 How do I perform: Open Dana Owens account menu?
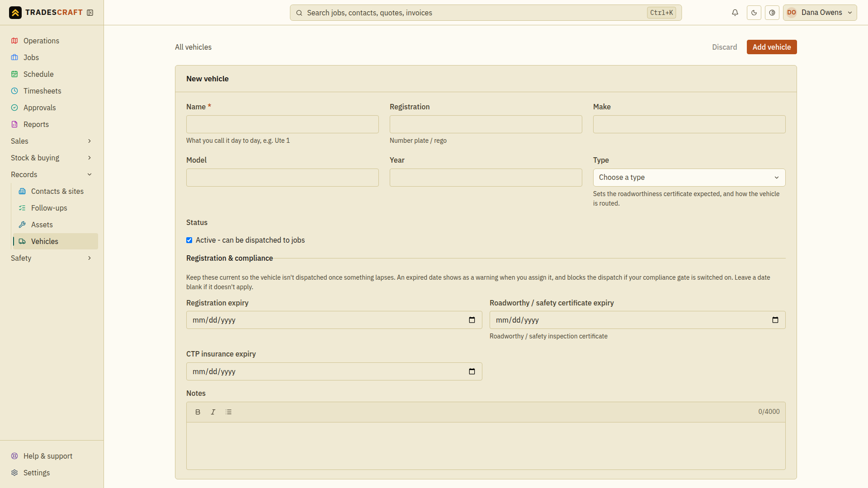[x=820, y=13]
